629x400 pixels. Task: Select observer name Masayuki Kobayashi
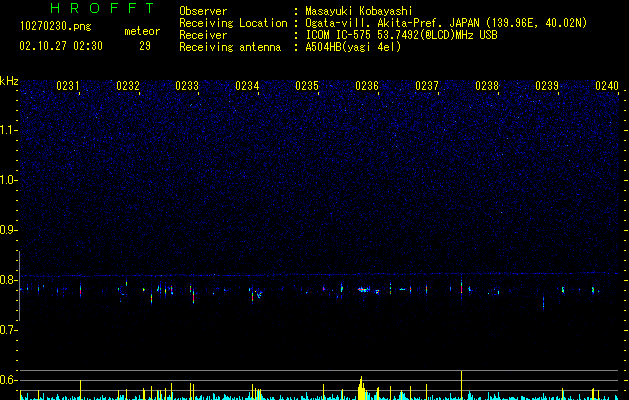click(359, 11)
